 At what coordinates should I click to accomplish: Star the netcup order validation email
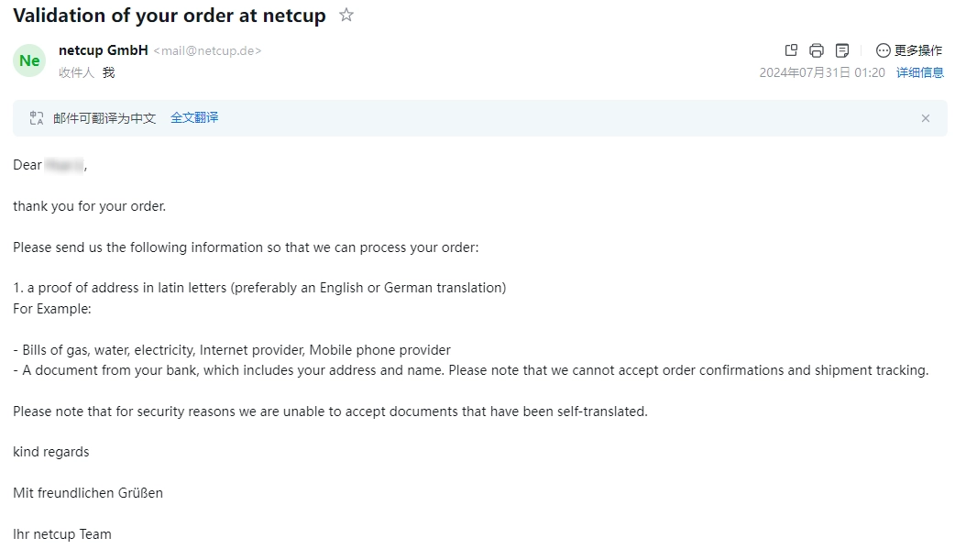(x=346, y=15)
